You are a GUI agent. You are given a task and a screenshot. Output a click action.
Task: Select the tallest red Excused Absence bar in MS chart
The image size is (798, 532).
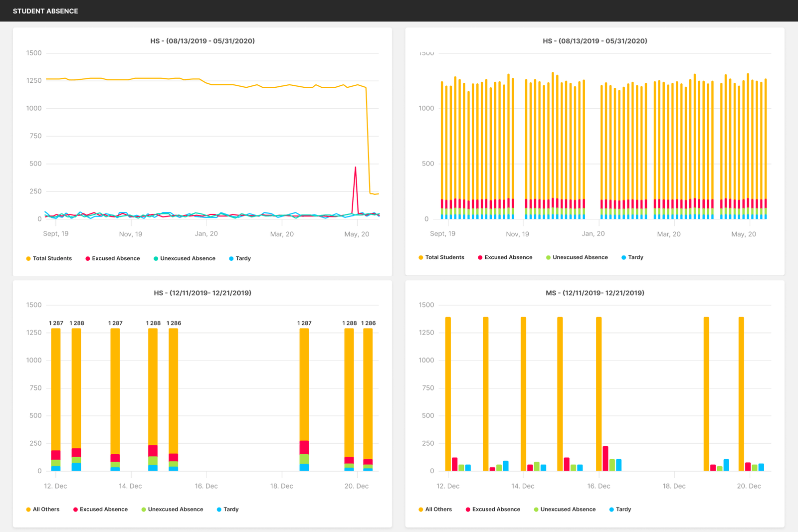point(605,458)
